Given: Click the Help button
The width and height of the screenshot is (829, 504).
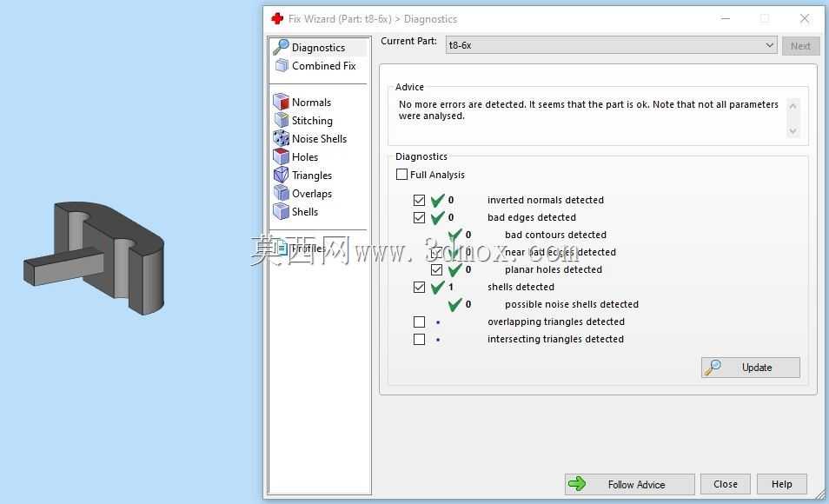Looking at the screenshot, I should point(782,484).
